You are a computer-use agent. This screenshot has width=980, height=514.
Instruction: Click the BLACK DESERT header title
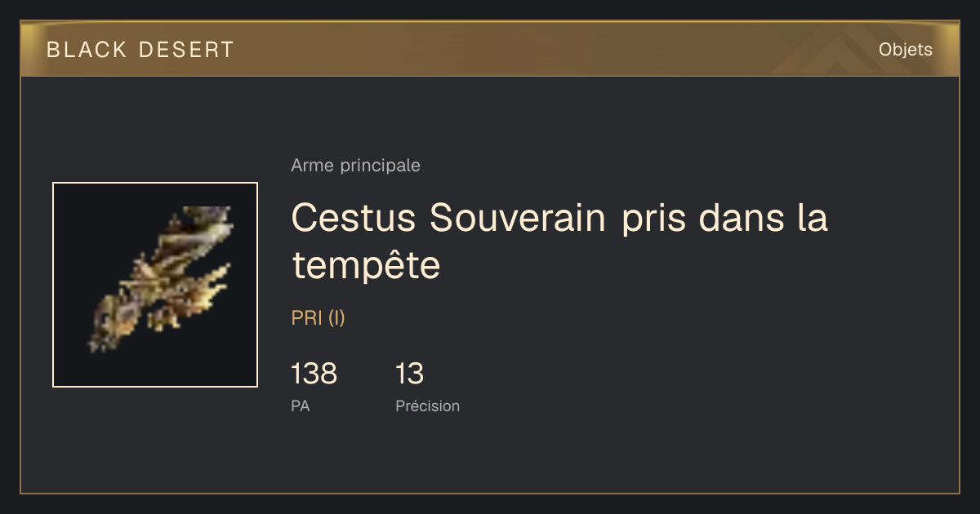(140, 50)
